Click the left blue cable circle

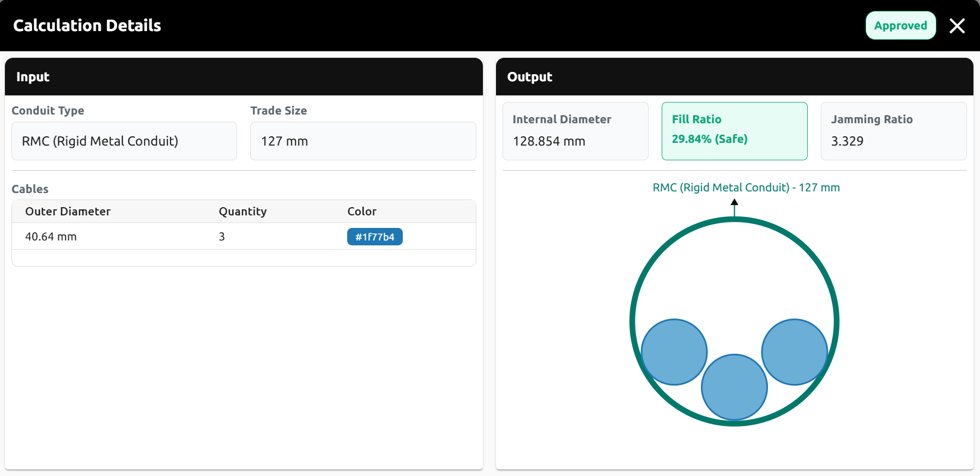[674, 352]
